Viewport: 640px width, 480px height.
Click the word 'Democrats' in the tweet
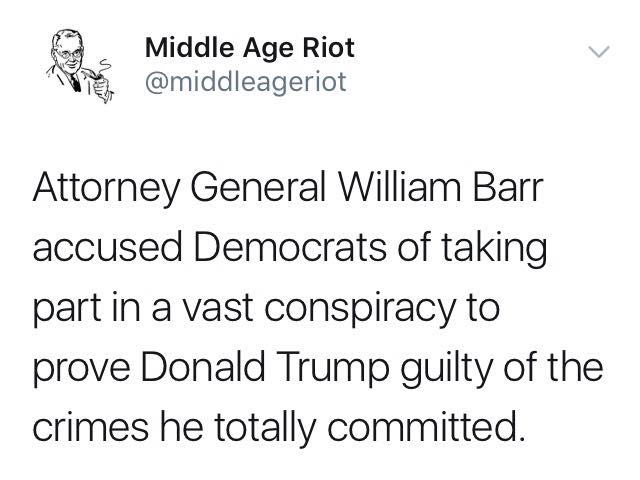click(290, 248)
